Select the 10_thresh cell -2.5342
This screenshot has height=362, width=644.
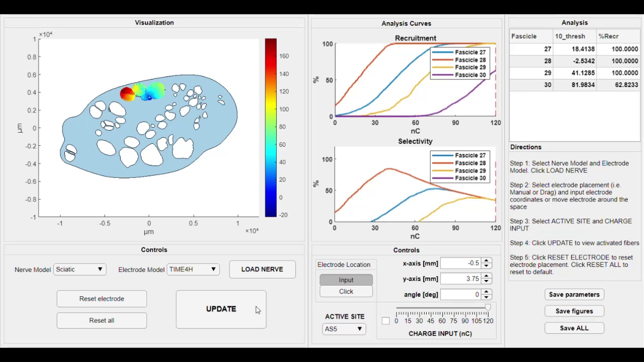pyautogui.click(x=575, y=61)
